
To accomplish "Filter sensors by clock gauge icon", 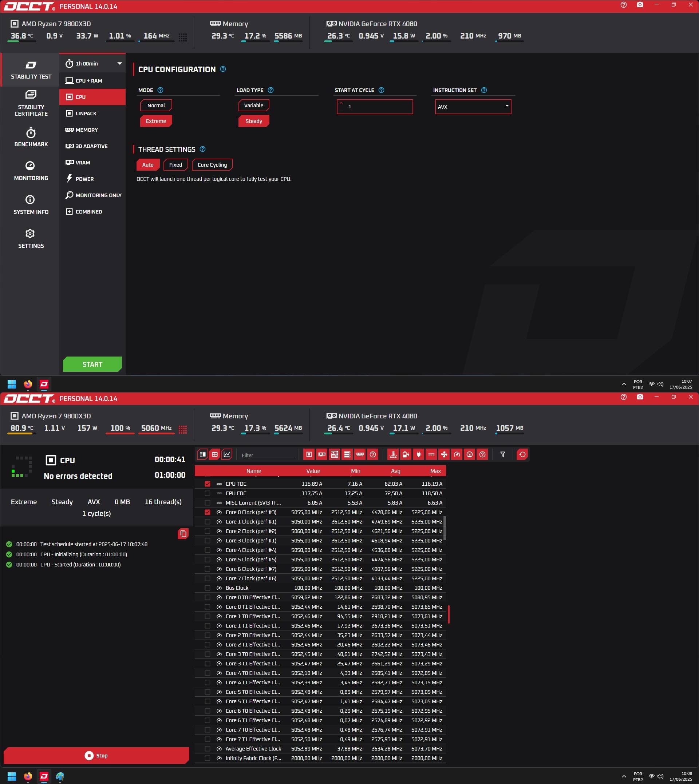I will (x=457, y=454).
